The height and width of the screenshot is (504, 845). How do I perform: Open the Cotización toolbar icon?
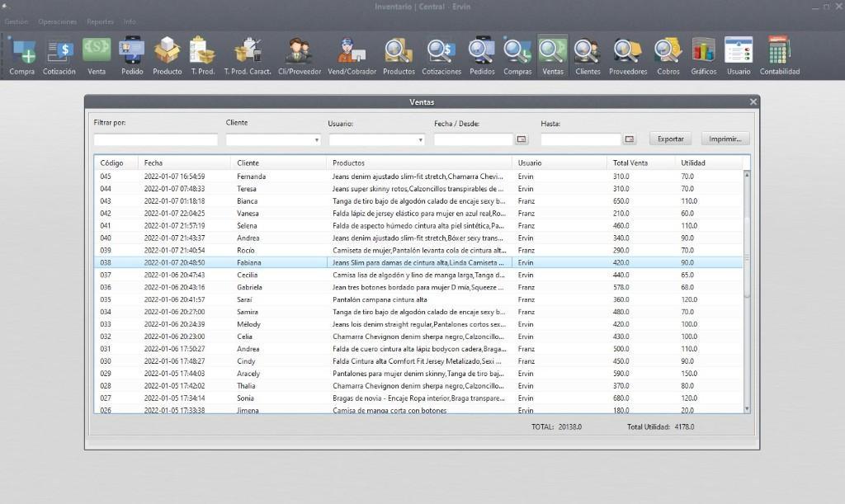[59, 56]
